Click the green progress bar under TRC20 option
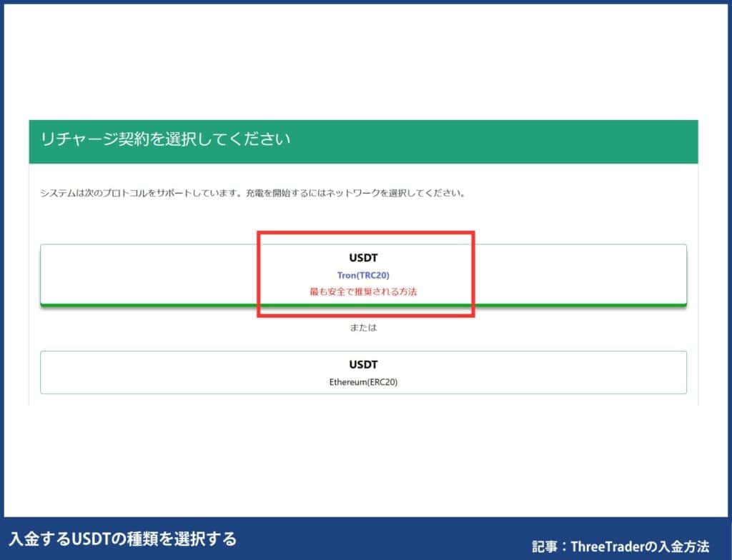This screenshot has width=732, height=560. click(365, 305)
